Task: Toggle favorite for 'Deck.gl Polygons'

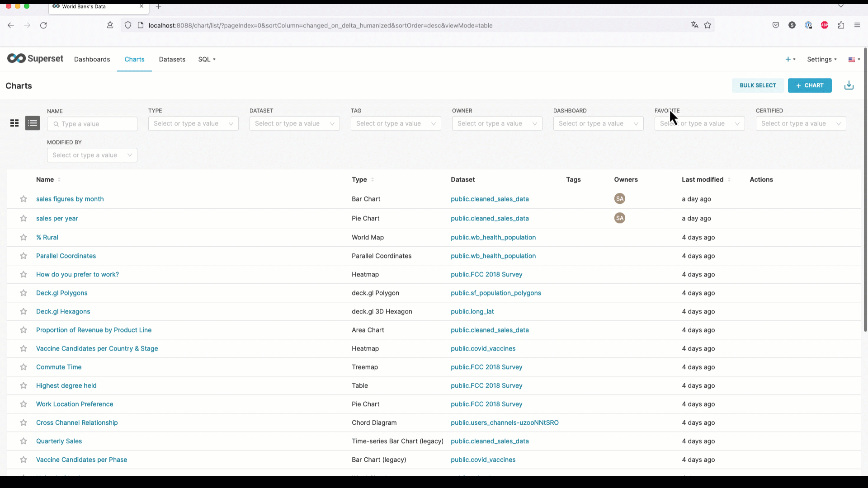Action: 23,292
